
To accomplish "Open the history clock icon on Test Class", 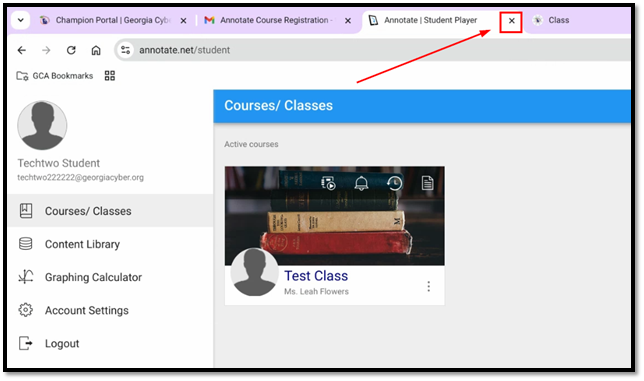I will (394, 183).
